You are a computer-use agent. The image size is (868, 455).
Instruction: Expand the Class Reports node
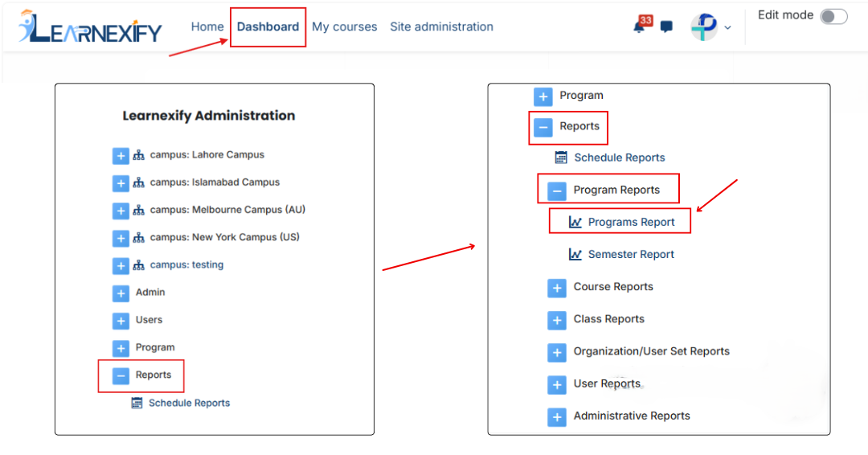(557, 321)
